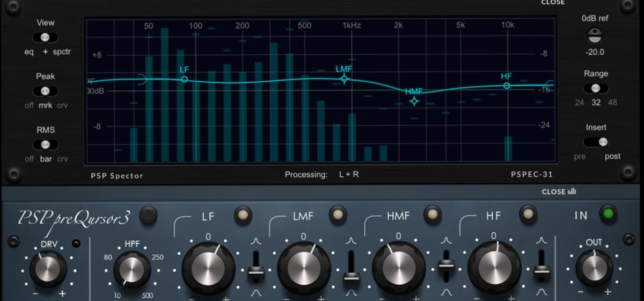Toggle the green IN bypass button
644x301 pixels.
pyautogui.click(x=608, y=214)
